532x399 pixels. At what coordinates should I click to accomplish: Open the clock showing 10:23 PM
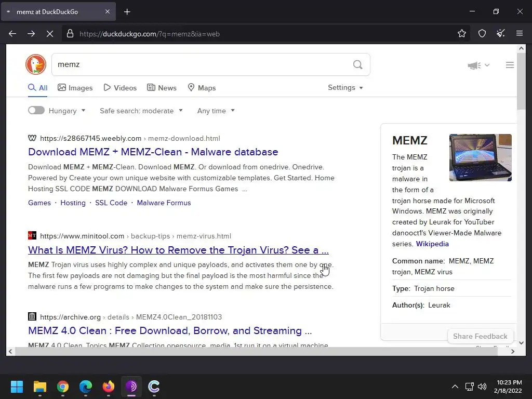coord(508,387)
